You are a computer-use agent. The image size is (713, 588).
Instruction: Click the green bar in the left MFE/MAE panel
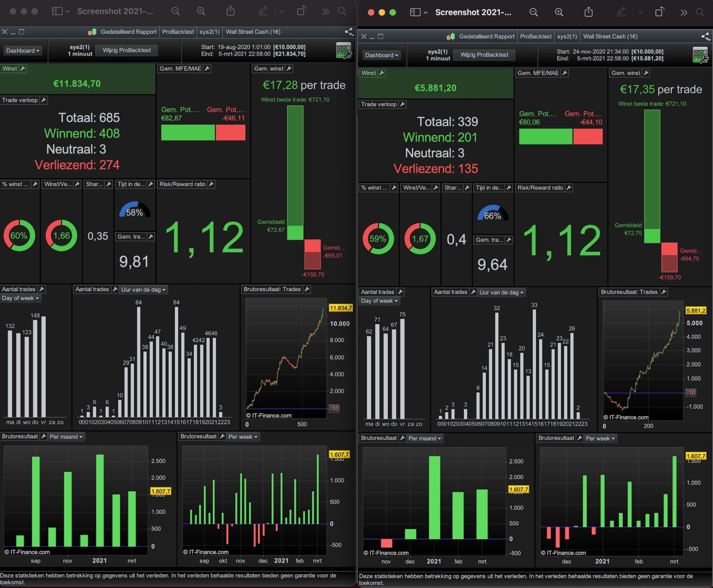coord(188,133)
